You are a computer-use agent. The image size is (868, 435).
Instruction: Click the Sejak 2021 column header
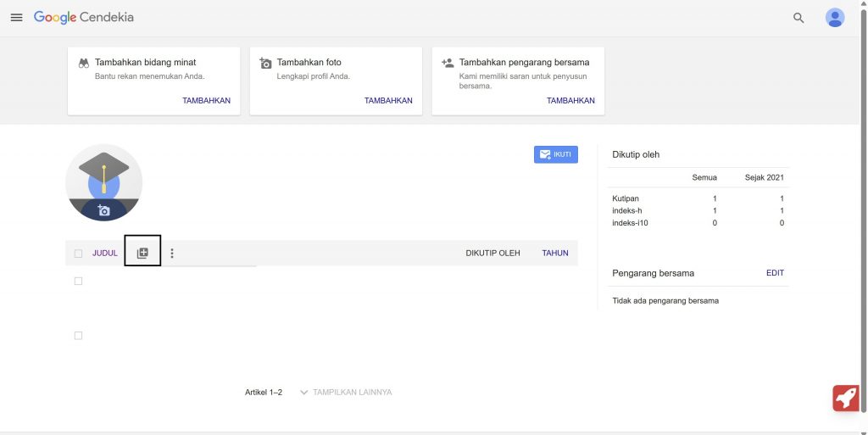(x=764, y=178)
